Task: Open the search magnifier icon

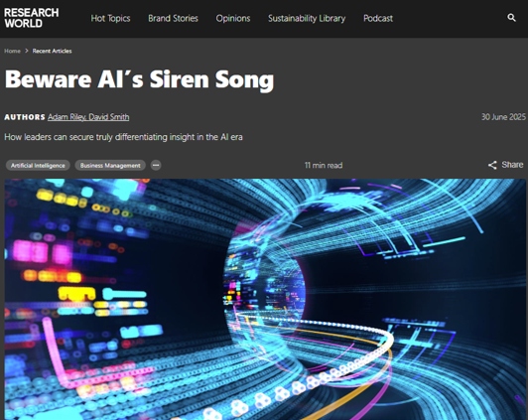Action: [x=511, y=18]
